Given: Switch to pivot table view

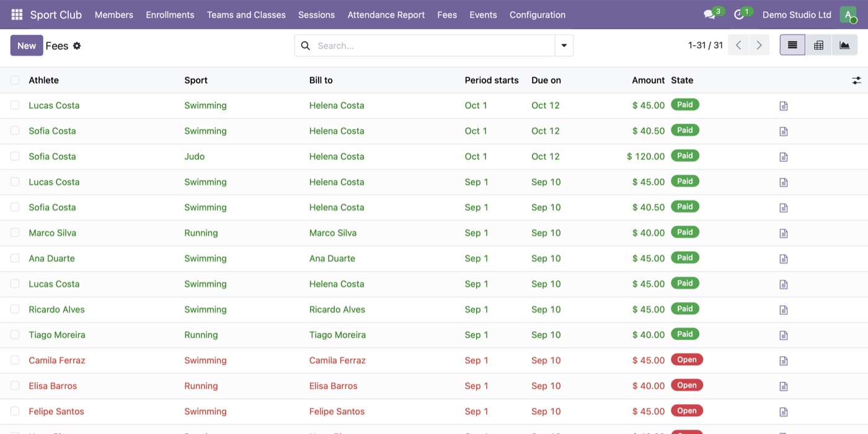Looking at the screenshot, I should tap(818, 45).
